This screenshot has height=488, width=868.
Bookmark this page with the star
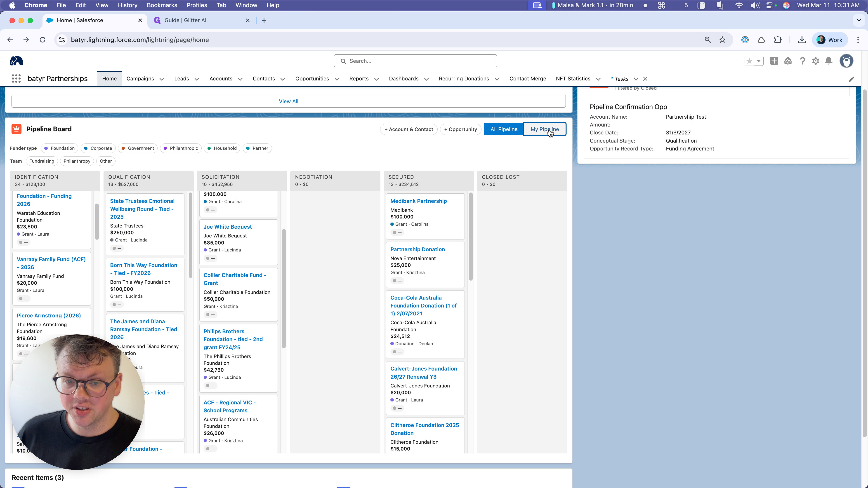tap(722, 40)
